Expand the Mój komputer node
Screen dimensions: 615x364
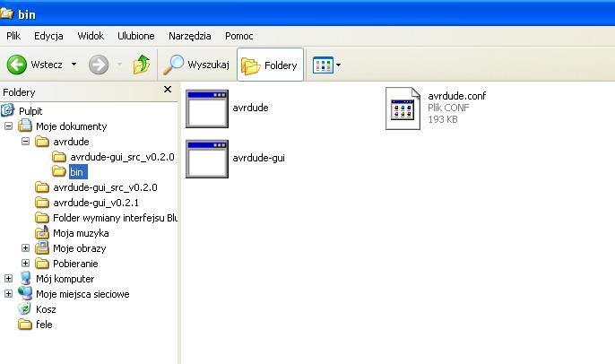point(8,279)
